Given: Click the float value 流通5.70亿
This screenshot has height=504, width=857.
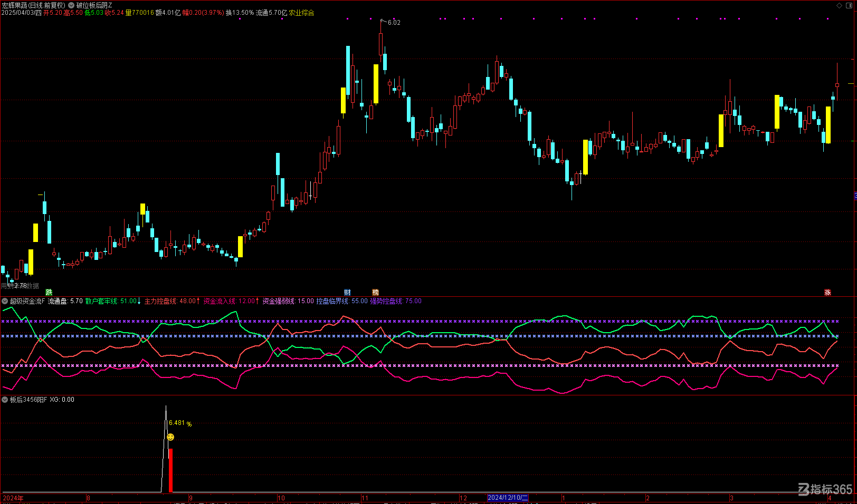Looking at the screenshot, I should pyautogui.click(x=272, y=13).
